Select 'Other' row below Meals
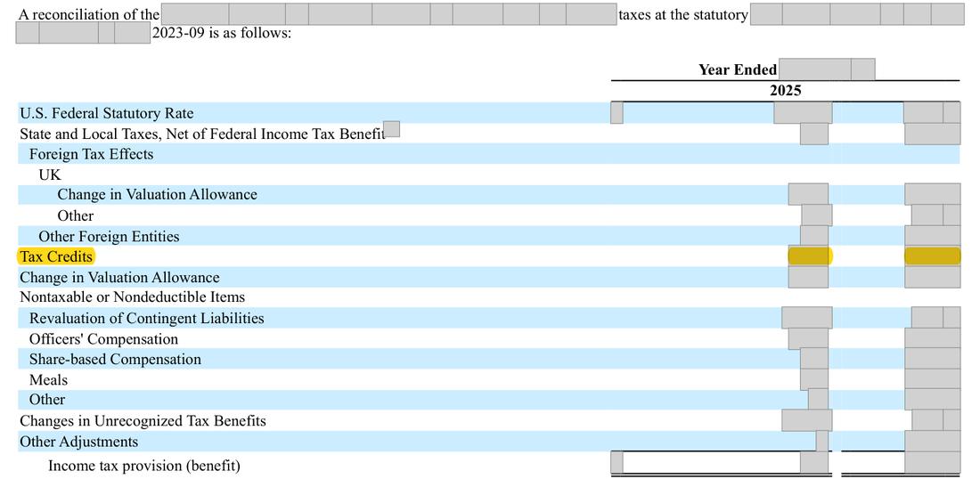 pos(47,399)
